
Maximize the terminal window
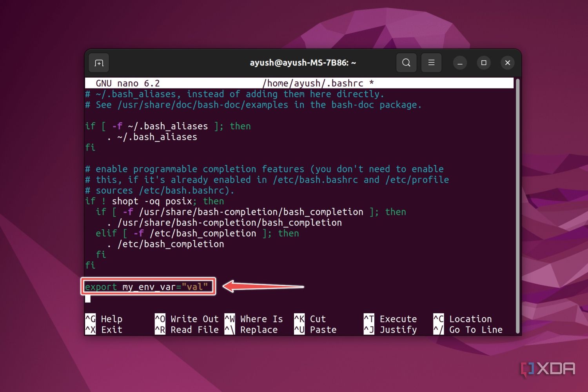pos(484,63)
